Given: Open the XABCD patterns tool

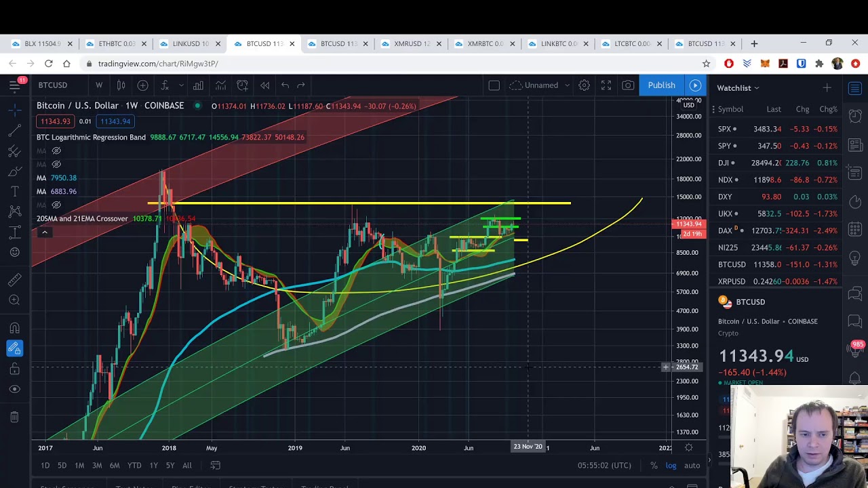Looking at the screenshot, I should (14, 211).
